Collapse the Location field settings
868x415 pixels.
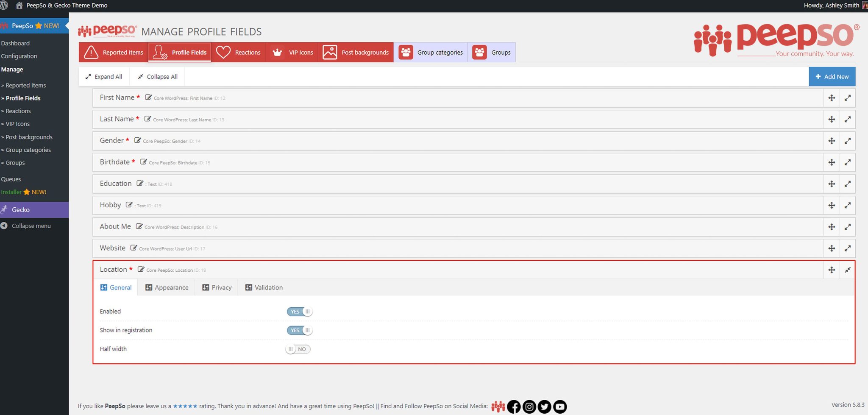(x=848, y=270)
